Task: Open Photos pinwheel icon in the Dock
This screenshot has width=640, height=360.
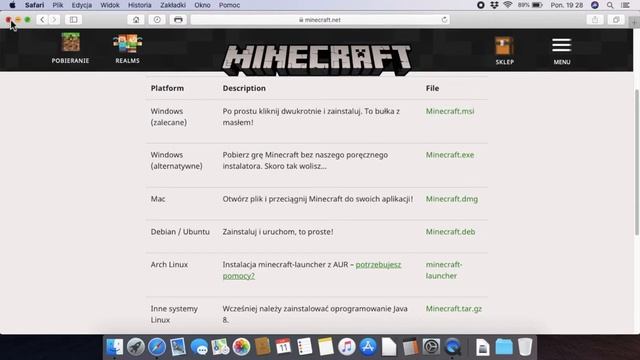Action: 241,347
